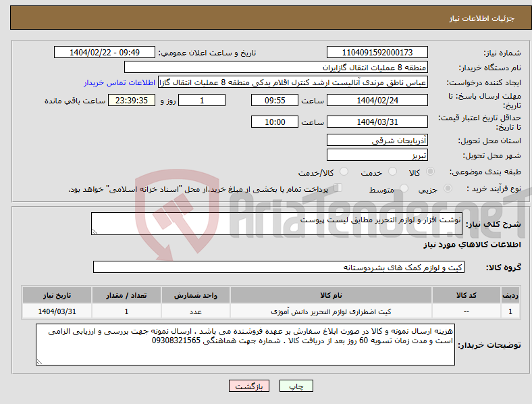Select the خدمت radio button

392,172
